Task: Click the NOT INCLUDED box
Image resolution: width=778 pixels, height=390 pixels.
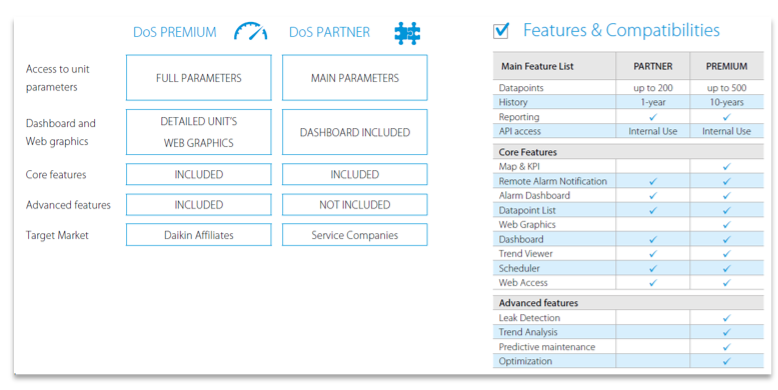Action: pyautogui.click(x=355, y=204)
